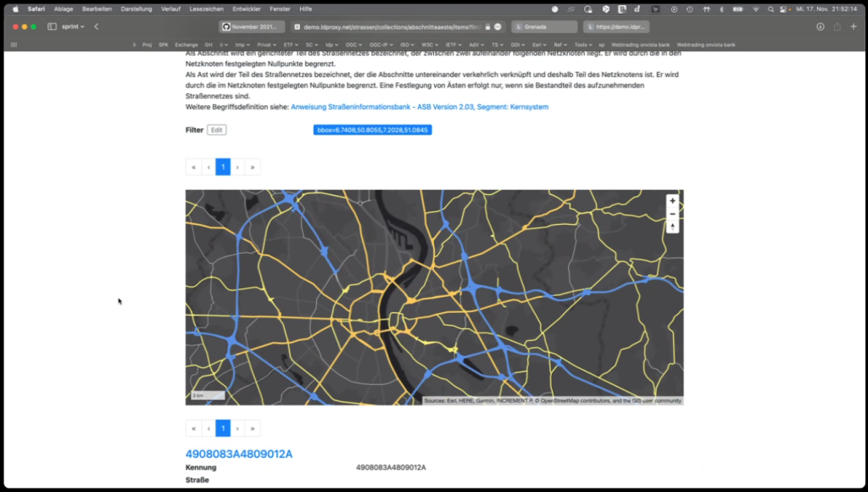868x492 pixels.
Task: Open the Wi-Fi status menu
Action: [755, 8]
